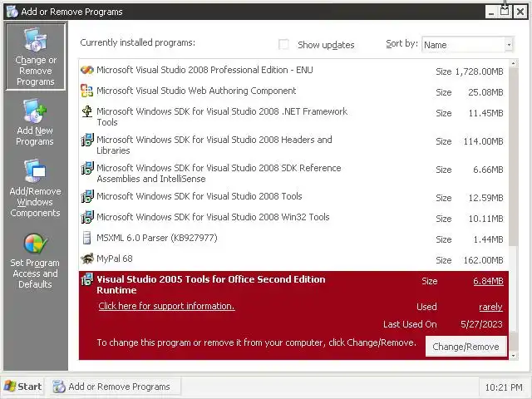Select MyPal 68 program entry

pos(293,259)
